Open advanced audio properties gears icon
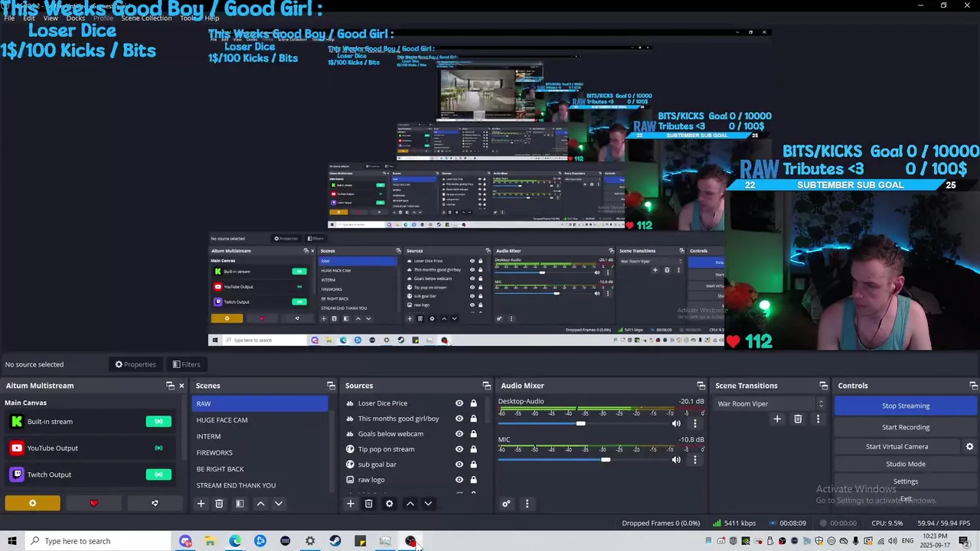The image size is (980, 551). pos(506,504)
